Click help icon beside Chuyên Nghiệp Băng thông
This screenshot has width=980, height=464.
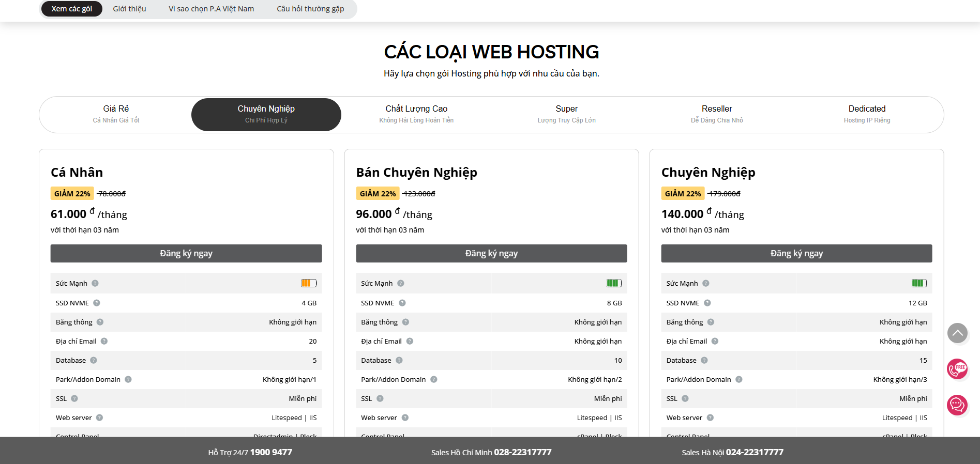[711, 322]
